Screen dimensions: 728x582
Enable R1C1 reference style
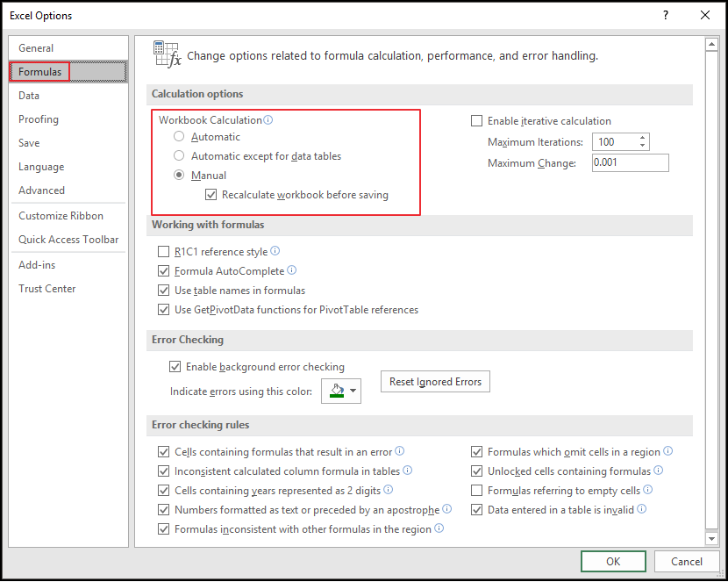coord(163,252)
